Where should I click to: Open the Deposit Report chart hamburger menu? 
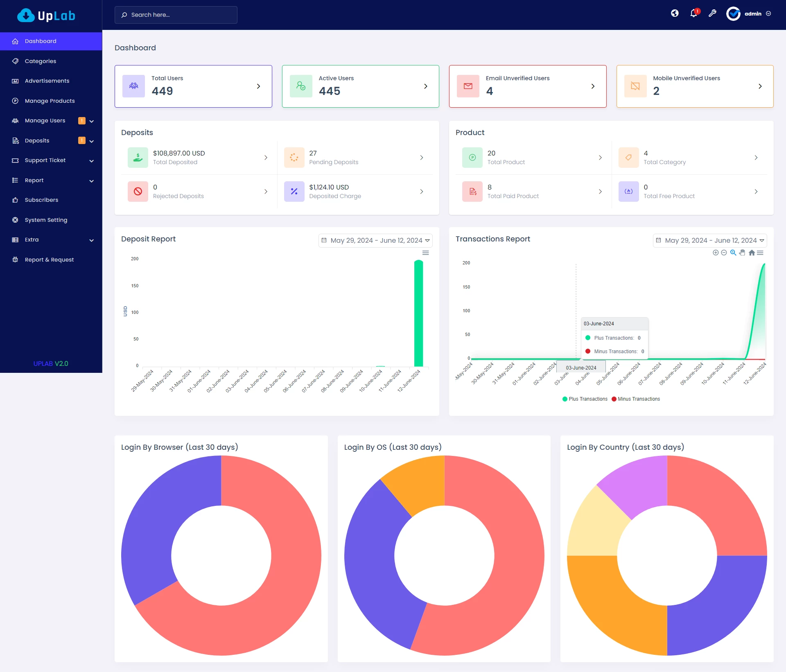pos(426,253)
